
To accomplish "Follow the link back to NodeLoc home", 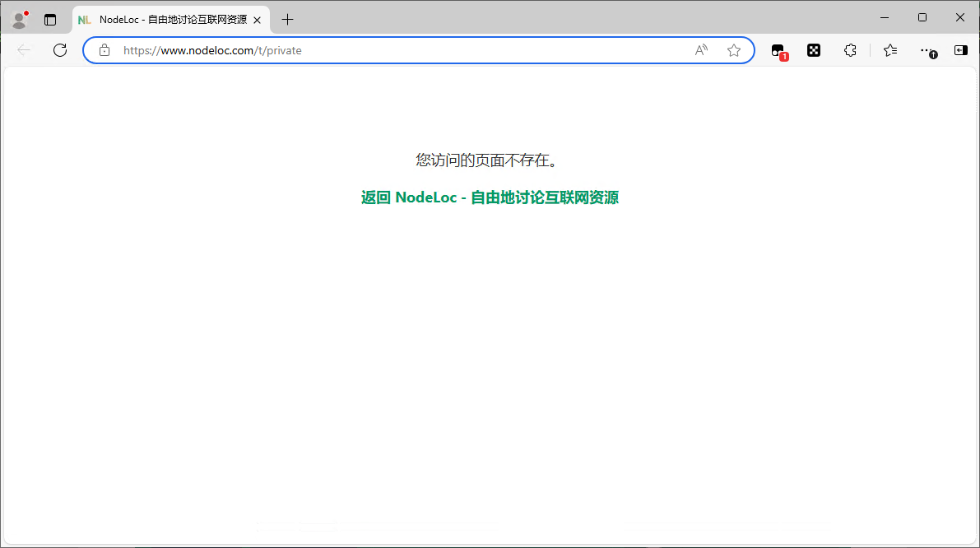I will [490, 197].
